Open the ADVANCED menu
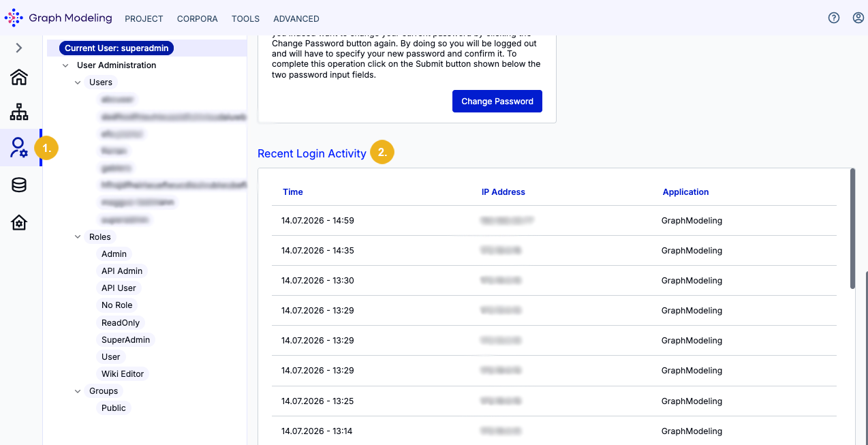Image resolution: width=868 pixels, height=445 pixels. [296, 19]
